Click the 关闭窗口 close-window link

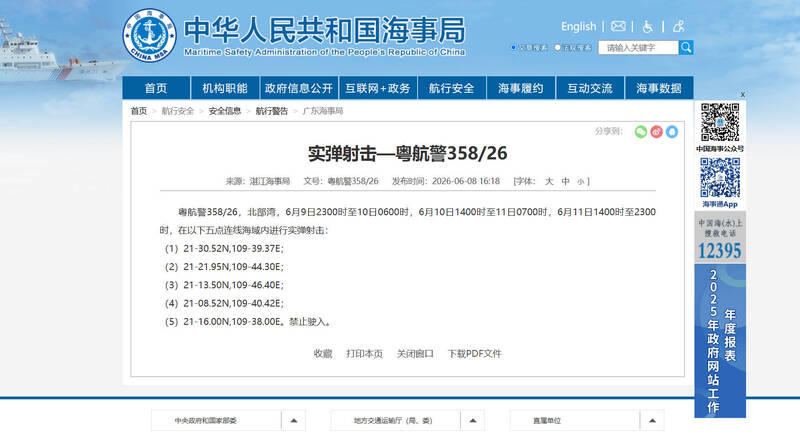point(415,354)
